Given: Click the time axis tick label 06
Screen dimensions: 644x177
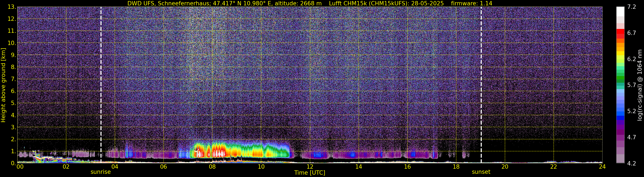Looking at the screenshot, I should tap(164, 167).
